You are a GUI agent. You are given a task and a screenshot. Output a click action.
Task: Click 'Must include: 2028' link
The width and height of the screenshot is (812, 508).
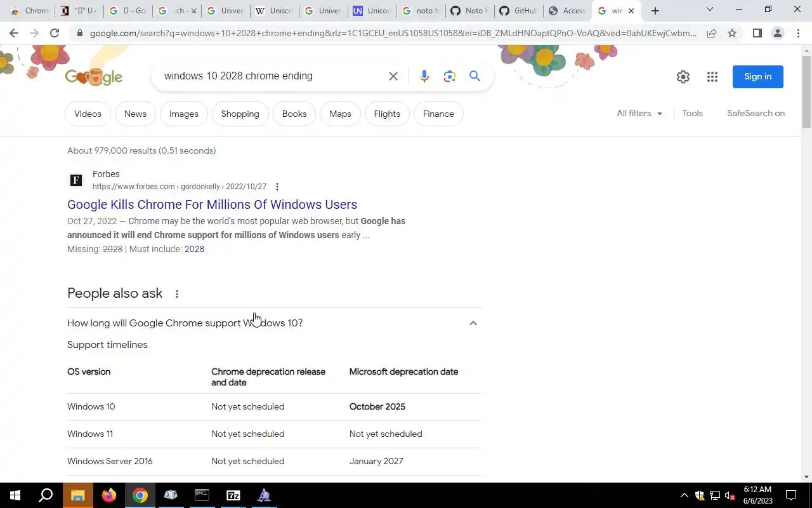point(194,249)
